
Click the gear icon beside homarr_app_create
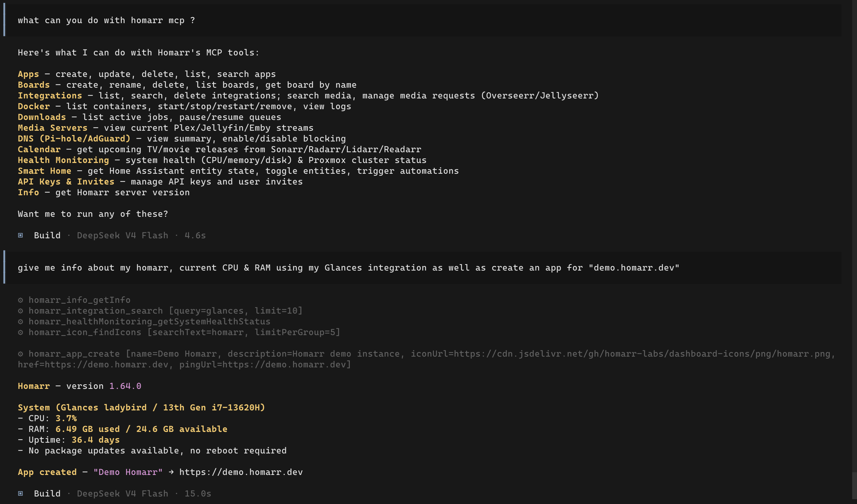click(20, 354)
